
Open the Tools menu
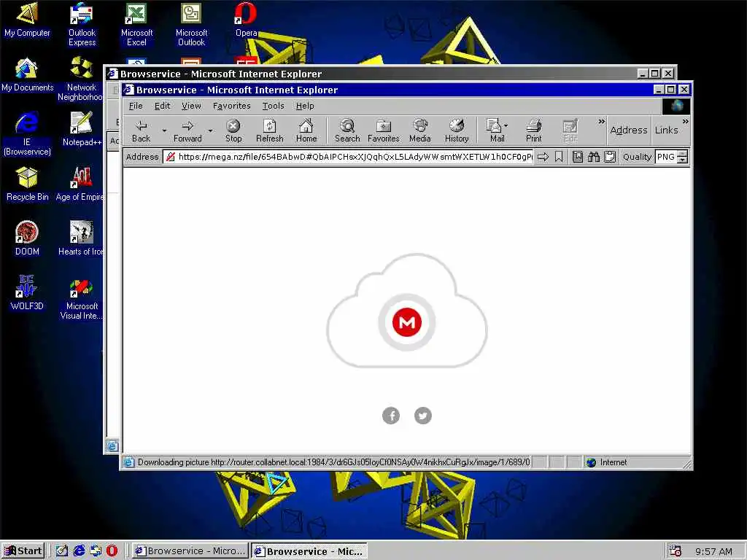tap(273, 106)
